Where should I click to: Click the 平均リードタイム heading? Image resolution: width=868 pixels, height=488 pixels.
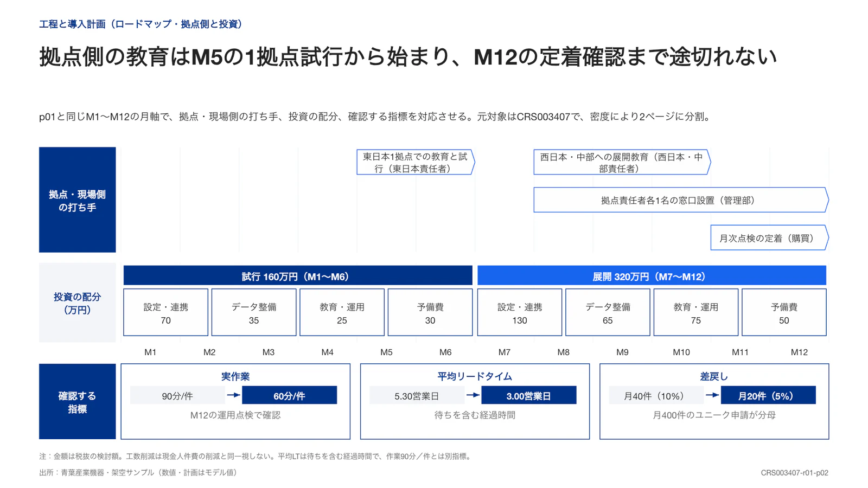pos(475,376)
